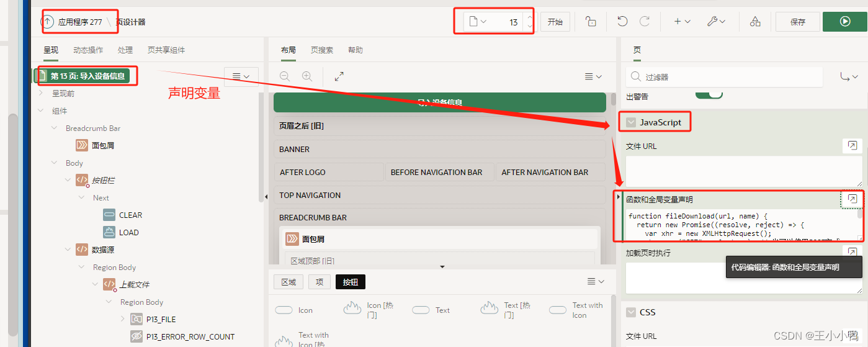Click the 开始 button
Image resolution: width=868 pixels, height=347 pixels.
[555, 22]
